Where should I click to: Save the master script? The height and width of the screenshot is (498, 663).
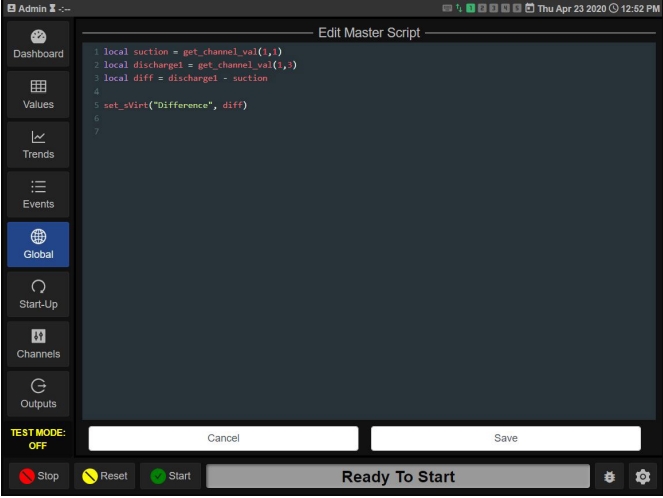click(505, 438)
